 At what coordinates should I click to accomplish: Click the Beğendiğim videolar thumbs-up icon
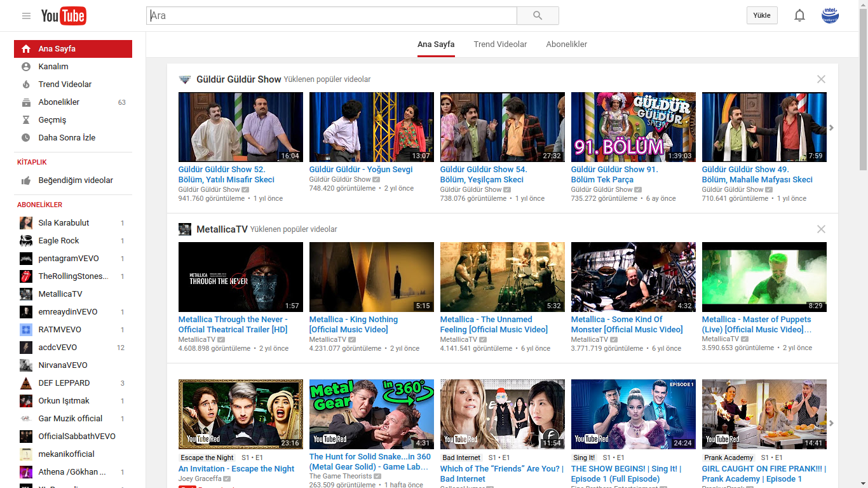pyautogui.click(x=26, y=180)
